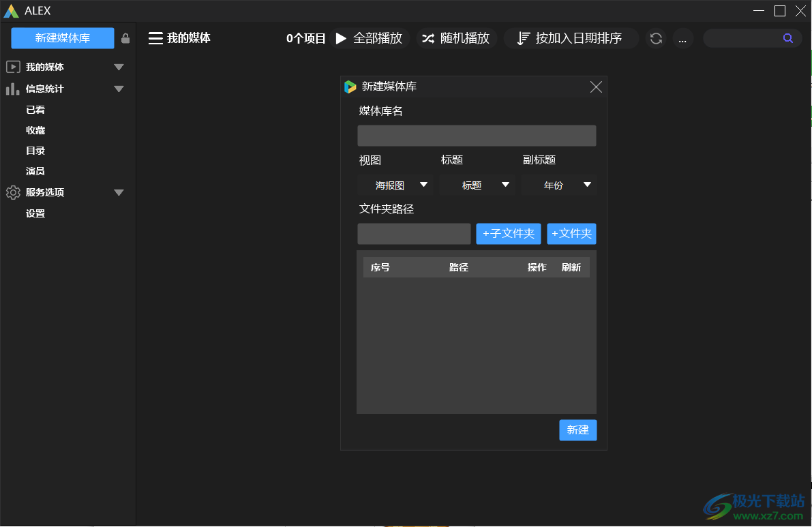This screenshot has width=812, height=527.
Task: Click the 新建 button to create library
Action: click(577, 430)
